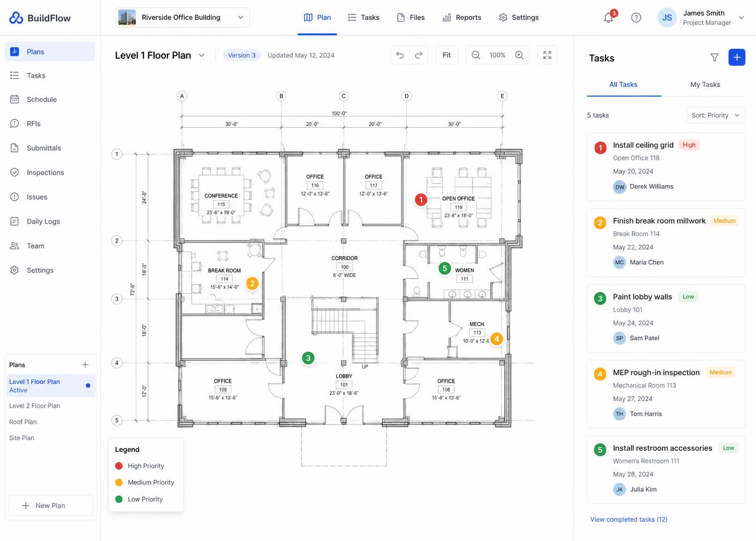Open the Settings top tab
756x541 pixels.
click(519, 18)
